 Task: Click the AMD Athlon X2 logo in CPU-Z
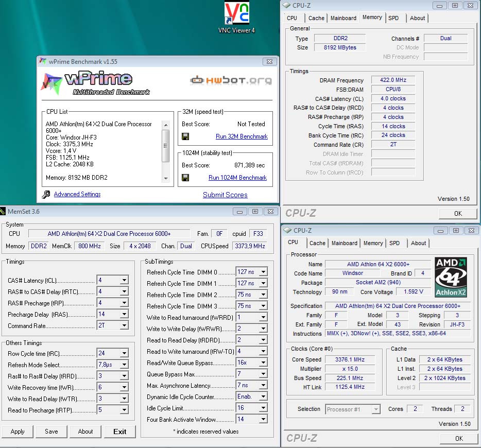pos(451,277)
